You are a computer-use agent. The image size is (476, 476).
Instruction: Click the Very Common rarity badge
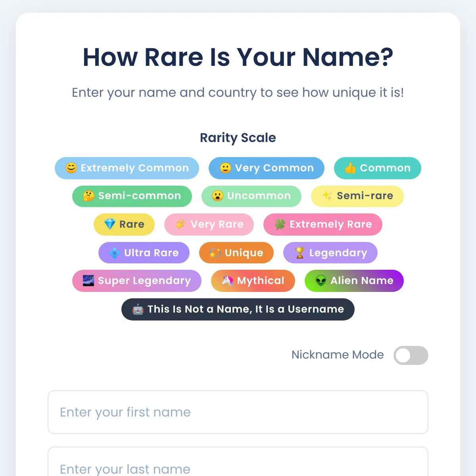(267, 168)
